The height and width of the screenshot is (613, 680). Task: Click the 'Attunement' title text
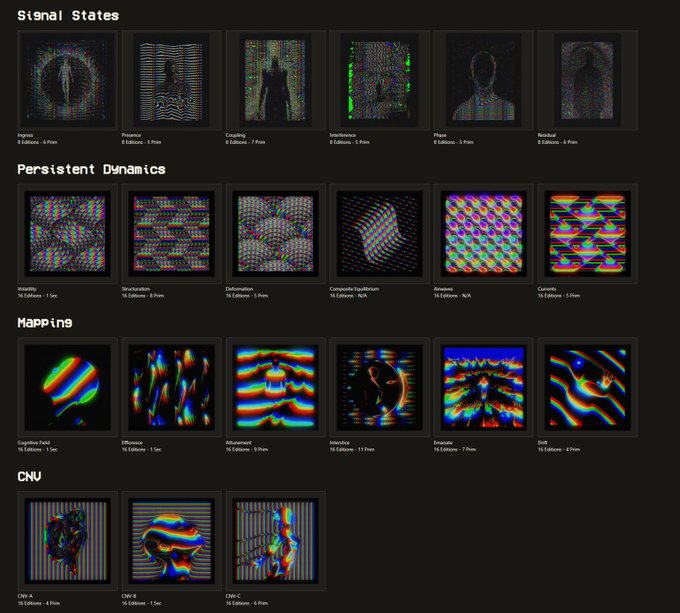[x=239, y=443]
